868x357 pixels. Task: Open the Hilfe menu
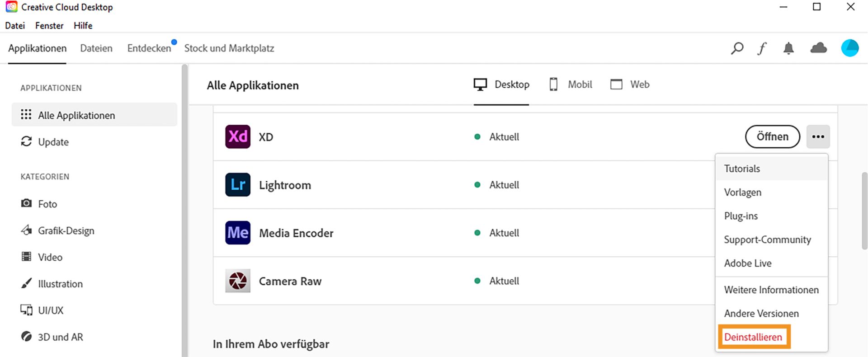tap(83, 26)
